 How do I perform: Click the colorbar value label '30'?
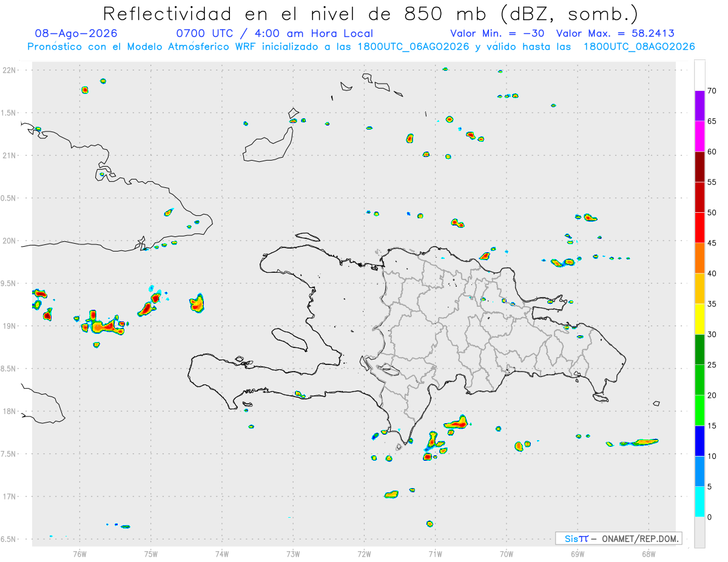712,335
